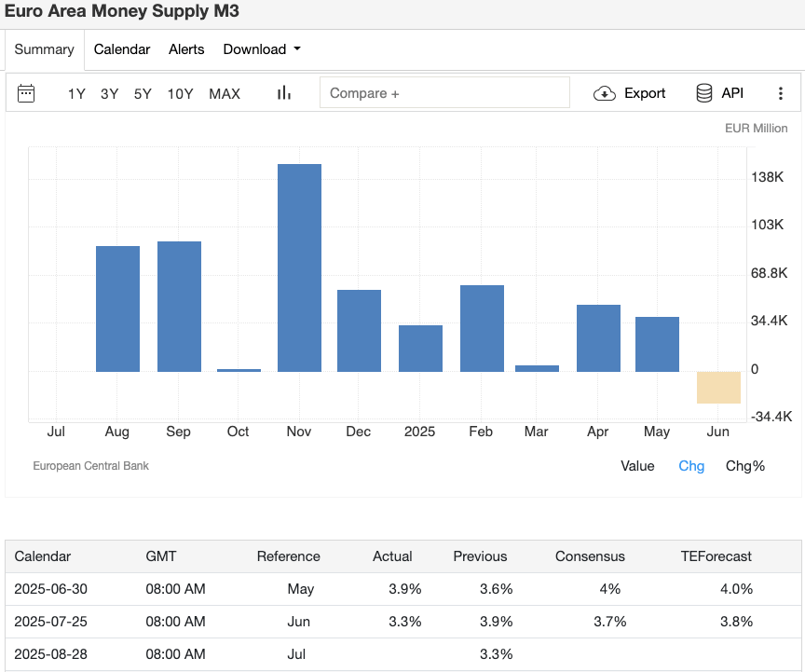Screen dimensions: 805x672
Task: Select the Summary tab
Action: (x=44, y=49)
